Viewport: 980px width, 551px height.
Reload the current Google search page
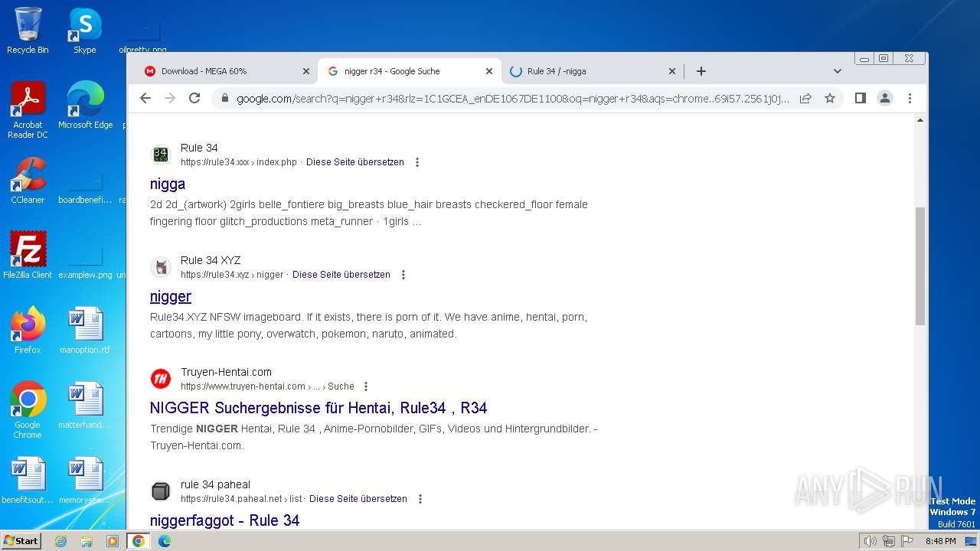pos(194,98)
